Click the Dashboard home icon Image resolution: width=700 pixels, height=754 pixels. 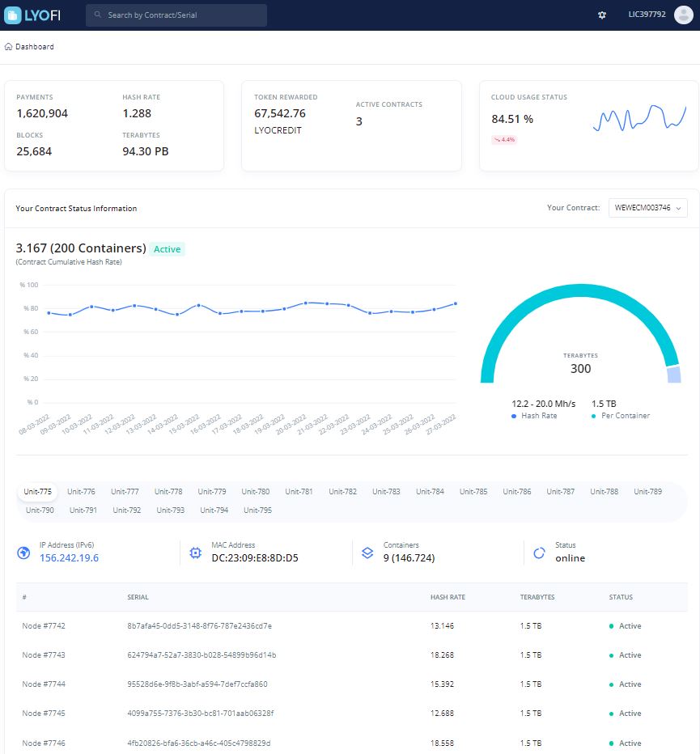pyautogui.click(x=8, y=47)
